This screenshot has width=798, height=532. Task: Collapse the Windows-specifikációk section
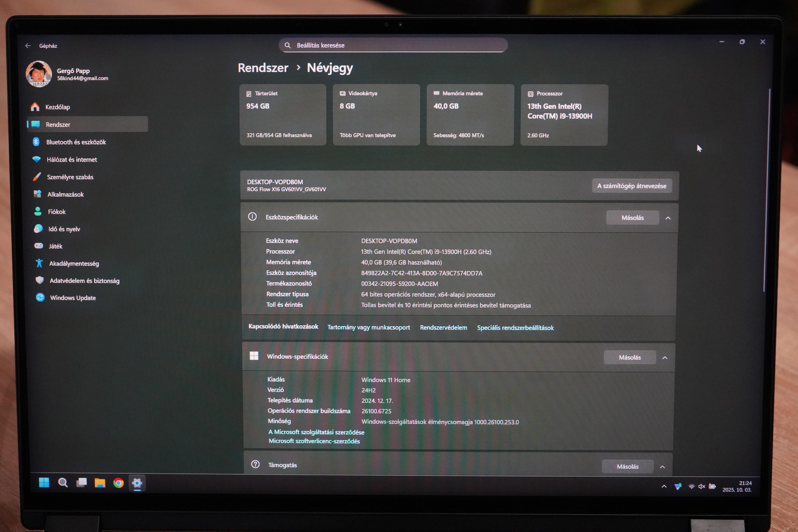pos(665,358)
